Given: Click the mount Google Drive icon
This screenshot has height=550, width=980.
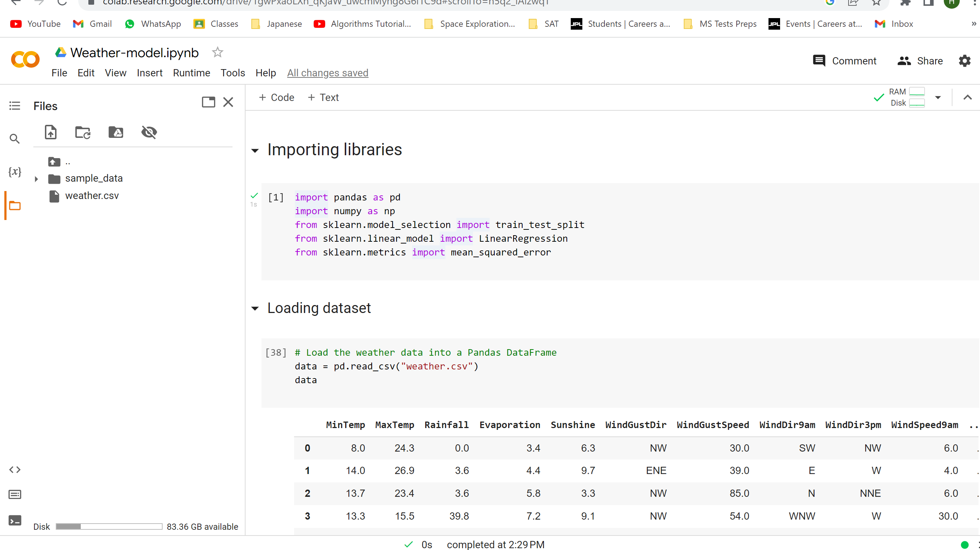Looking at the screenshot, I should coord(116,132).
